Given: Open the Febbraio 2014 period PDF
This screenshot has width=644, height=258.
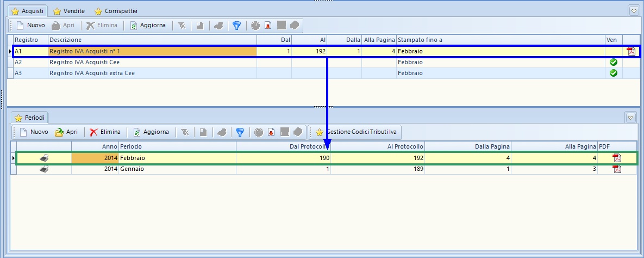Looking at the screenshot, I should [x=616, y=158].
